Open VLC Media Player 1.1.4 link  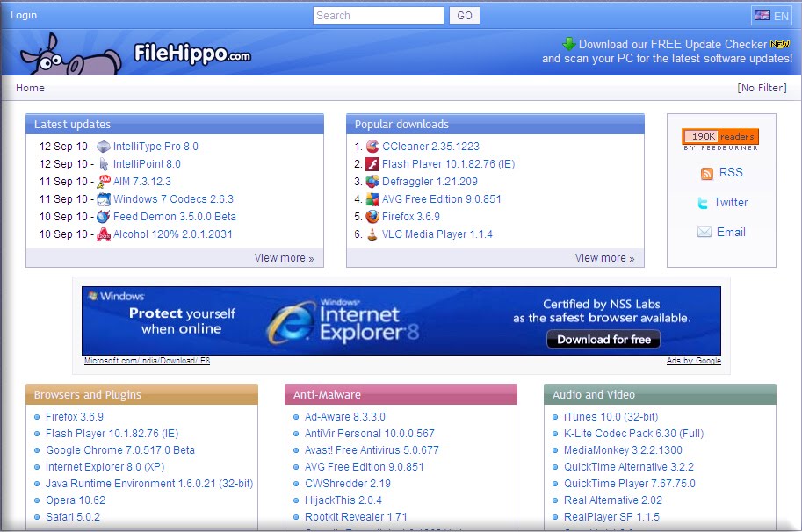pos(437,234)
